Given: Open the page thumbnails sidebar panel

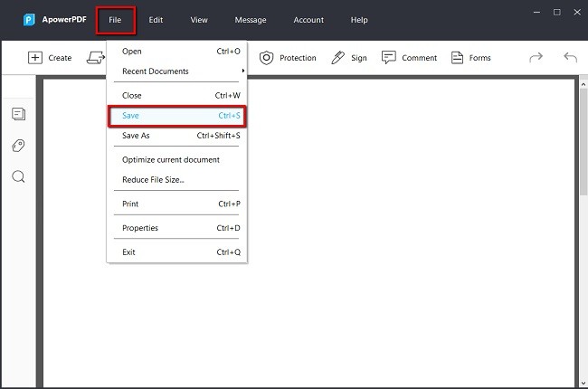Looking at the screenshot, I should 18,114.
